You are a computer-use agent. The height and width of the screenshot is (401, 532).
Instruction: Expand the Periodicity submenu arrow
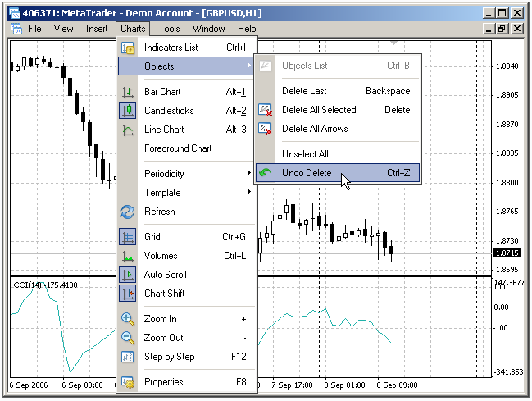(x=249, y=173)
